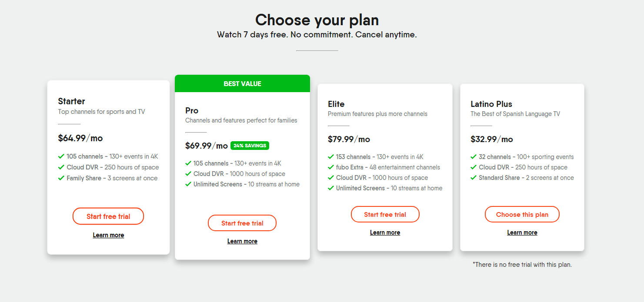Image resolution: width=644 pixels, height=302 pixels.
Task: Open Learn more under Elite plan
Action: click(x=385, y=232)
